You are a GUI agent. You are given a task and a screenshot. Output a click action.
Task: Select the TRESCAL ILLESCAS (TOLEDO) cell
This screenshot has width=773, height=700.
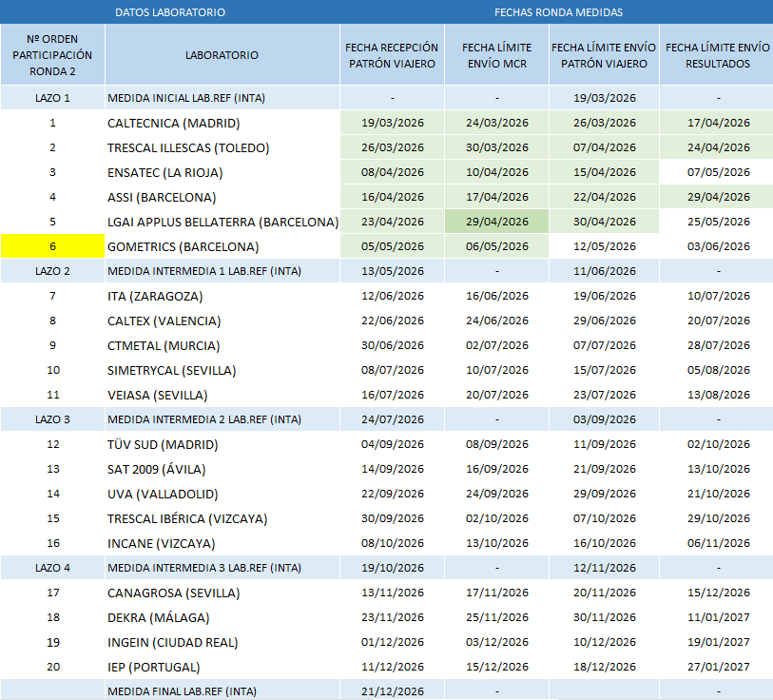pyautogui.click(x=222, y=147)
